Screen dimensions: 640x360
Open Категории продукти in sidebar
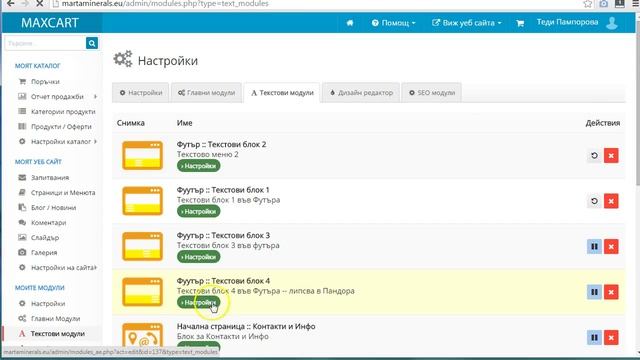pyautogui.click(x=63, y=111)
